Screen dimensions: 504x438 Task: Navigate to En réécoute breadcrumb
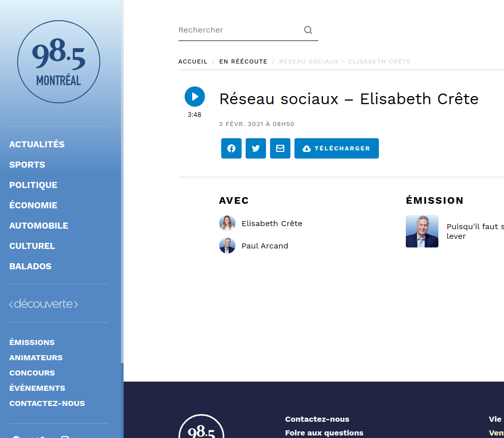coord(243,61)
